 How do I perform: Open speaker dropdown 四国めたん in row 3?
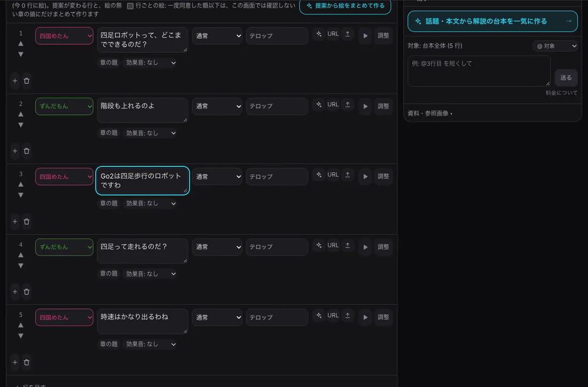click(64, 176)
